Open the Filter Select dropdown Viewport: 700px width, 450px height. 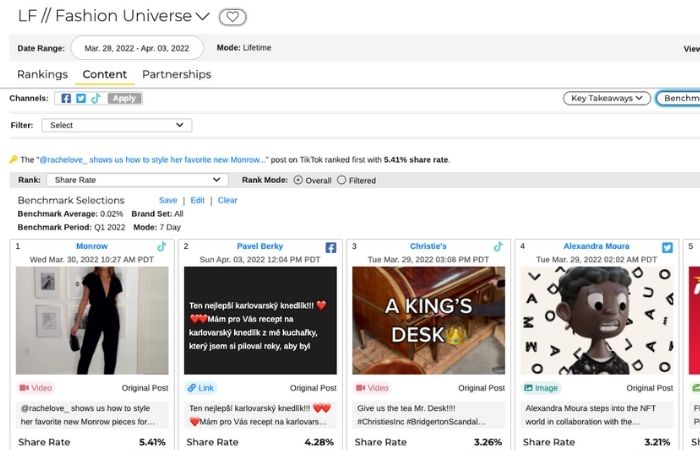tap(117, 125)
